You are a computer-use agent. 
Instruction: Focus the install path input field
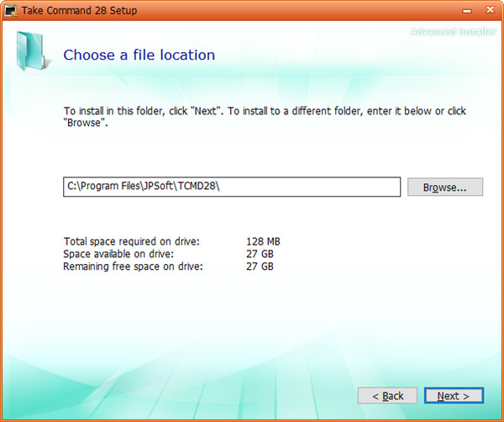[232, 187]
